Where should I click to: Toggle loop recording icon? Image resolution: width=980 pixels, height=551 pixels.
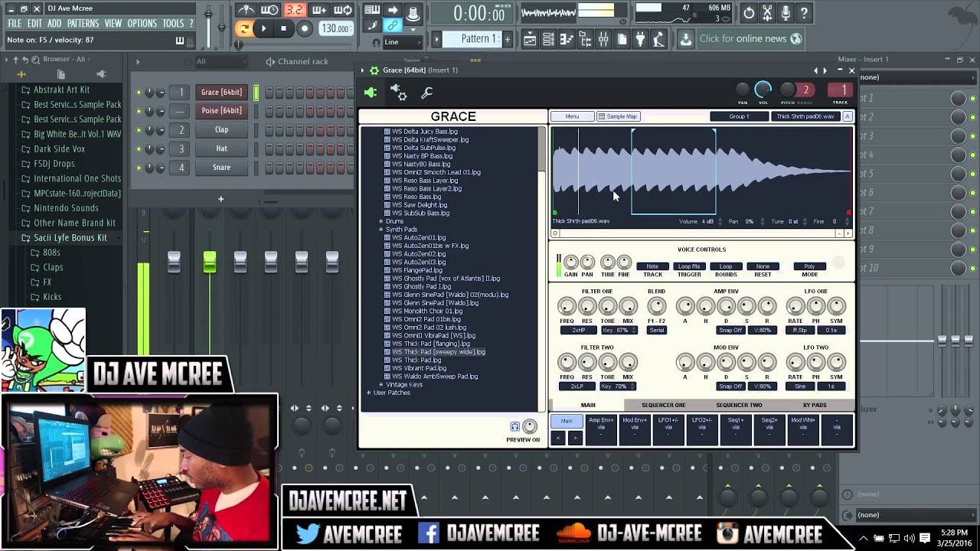[x=343, y=10]
